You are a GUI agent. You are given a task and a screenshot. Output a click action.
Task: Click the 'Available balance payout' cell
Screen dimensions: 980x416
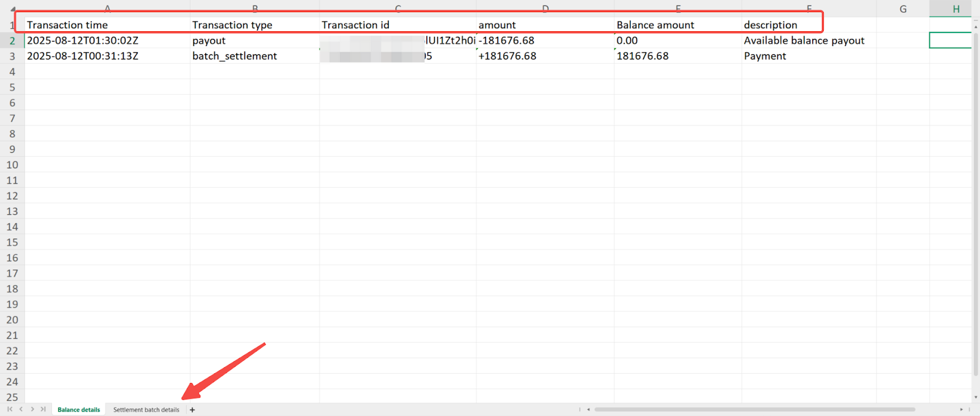[804, 40]
